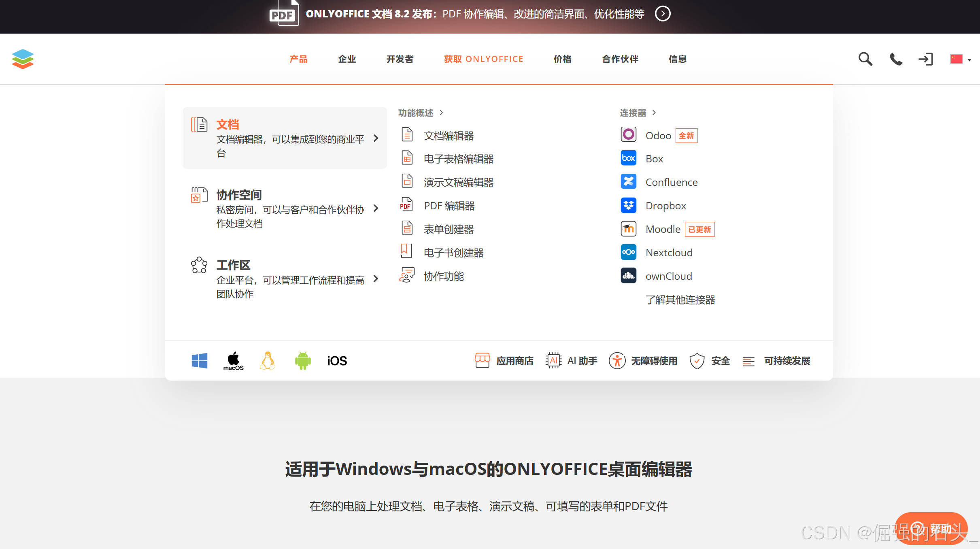This screenshot has width=980, height=549.
Task: Open the 企业 menu
Action: (347, 59)
